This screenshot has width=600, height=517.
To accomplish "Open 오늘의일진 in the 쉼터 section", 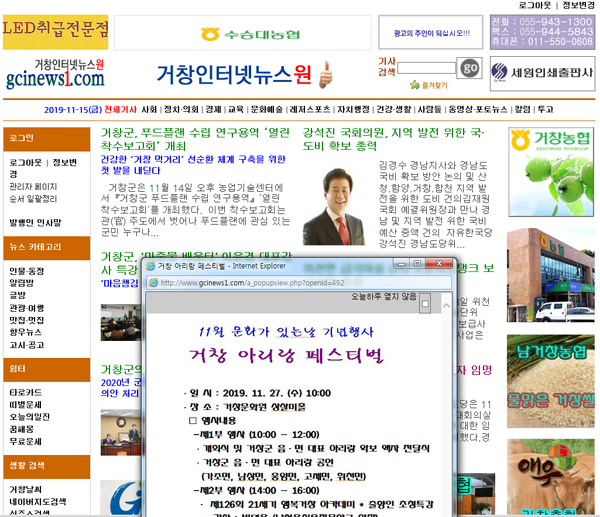I will [x=29, y=417].
